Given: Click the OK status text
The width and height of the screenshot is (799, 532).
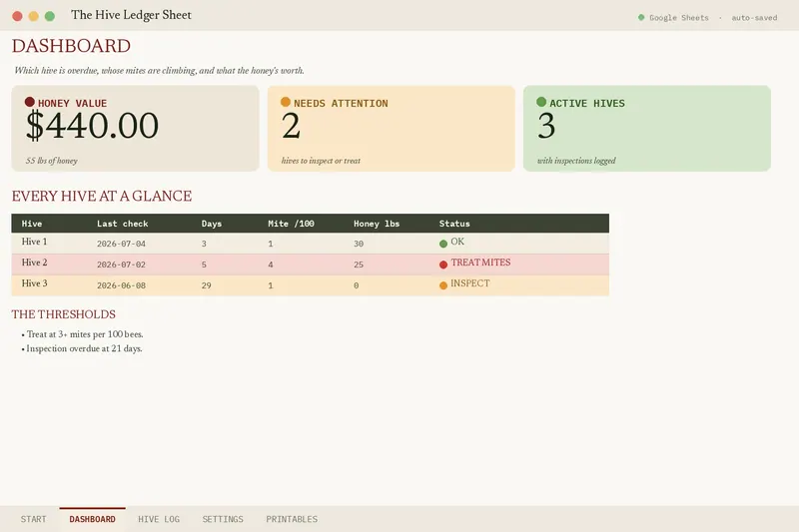Looking at the screenshot, I should tap(457, 242).
